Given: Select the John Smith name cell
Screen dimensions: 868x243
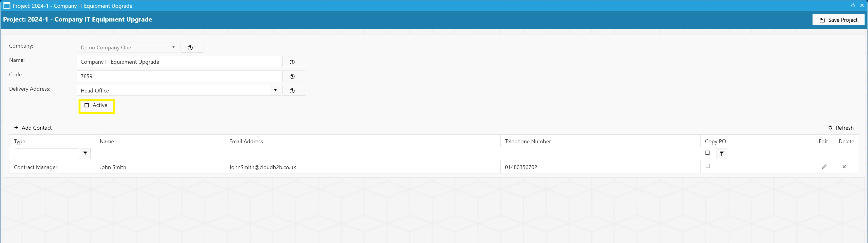Looking at the screenshot, I should (160, 167).
